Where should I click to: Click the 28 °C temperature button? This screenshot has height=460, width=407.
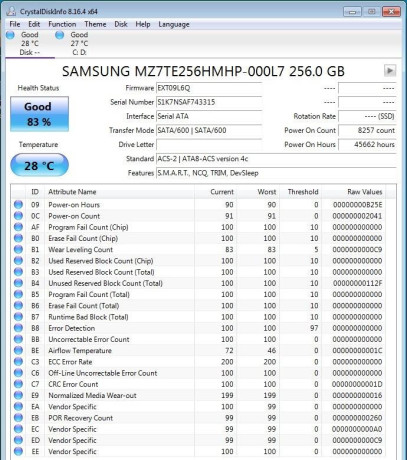[39, 165]
